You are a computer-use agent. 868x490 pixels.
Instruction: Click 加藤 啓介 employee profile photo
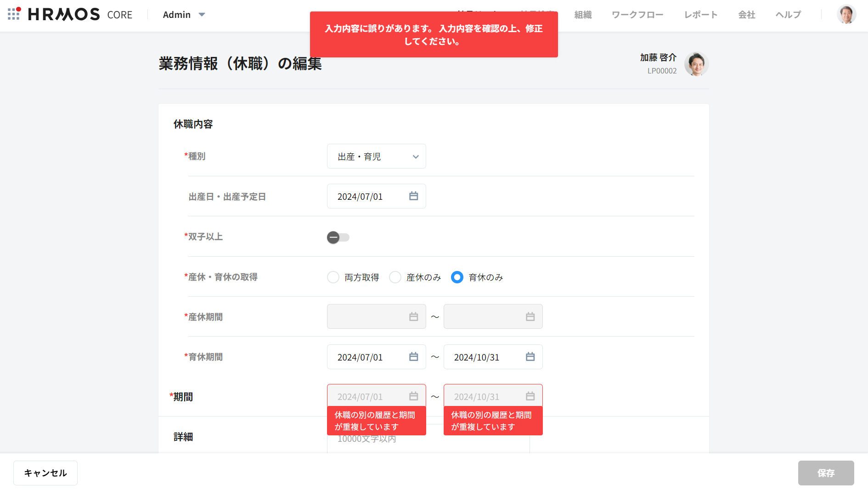tap(696, 64)
